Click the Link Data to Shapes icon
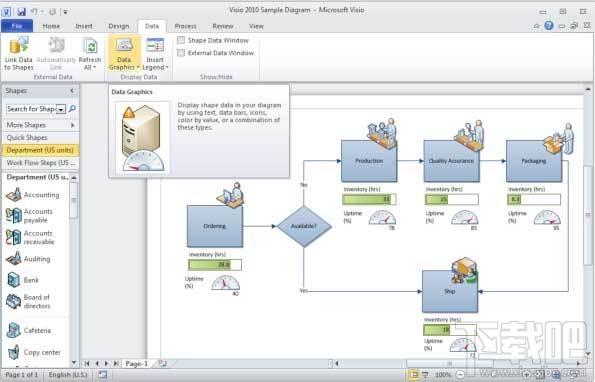The height and width of the screenshot is (382, 595). [19, 46]
